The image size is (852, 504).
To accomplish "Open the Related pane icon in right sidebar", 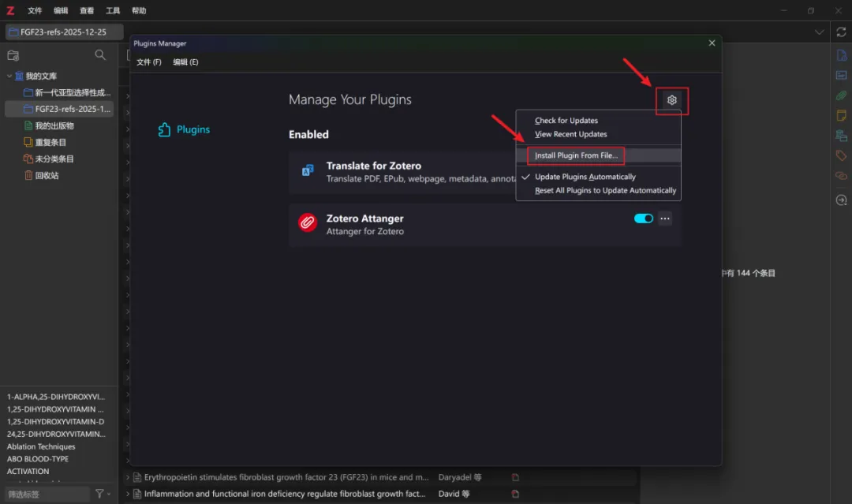I will click(841, 175).
